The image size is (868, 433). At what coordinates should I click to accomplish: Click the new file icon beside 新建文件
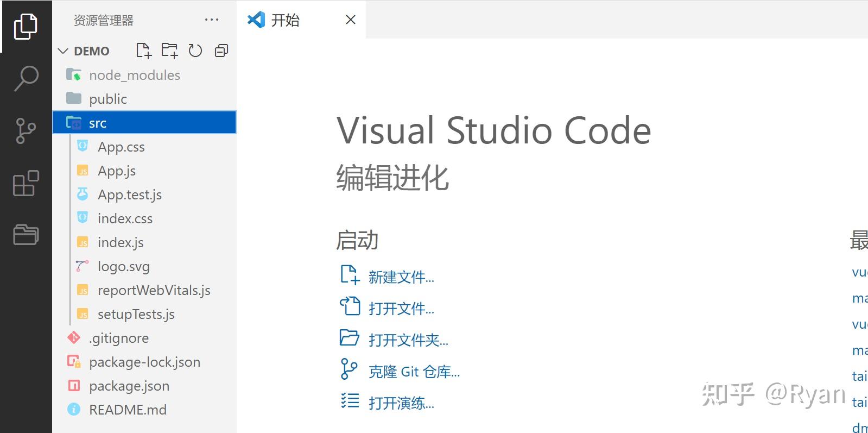(x=350, y=275)
